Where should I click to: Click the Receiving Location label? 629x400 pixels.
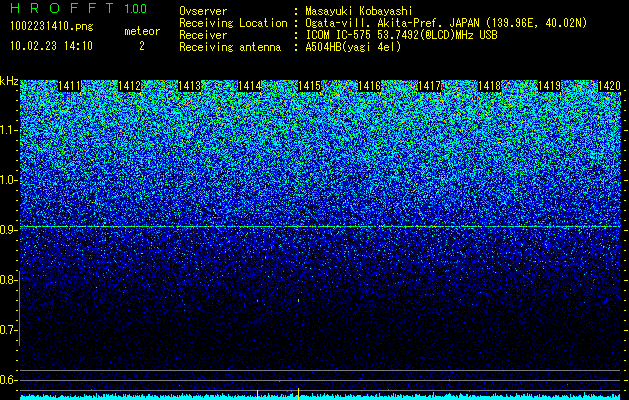pos(233,23)
